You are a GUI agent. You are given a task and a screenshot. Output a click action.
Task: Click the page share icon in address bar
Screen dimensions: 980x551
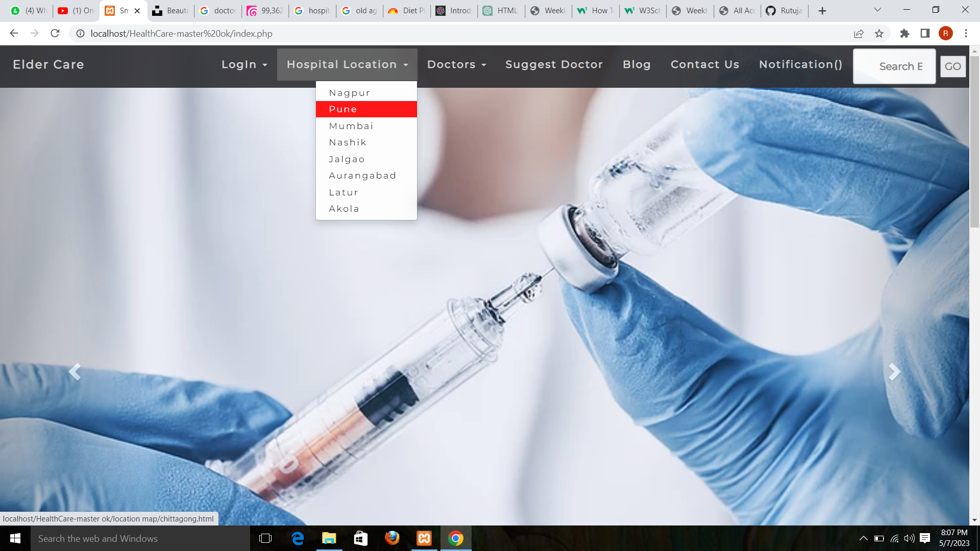click(859, 34)
